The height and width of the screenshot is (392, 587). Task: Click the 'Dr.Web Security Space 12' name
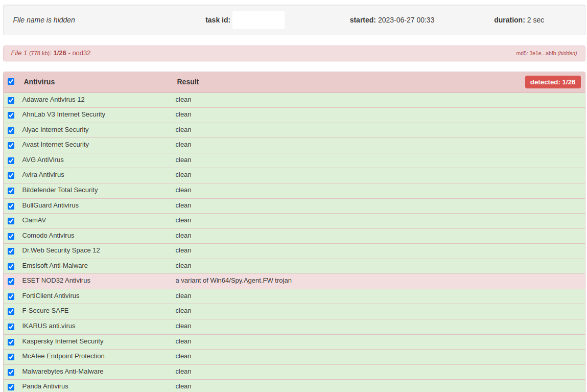point(61,250)
